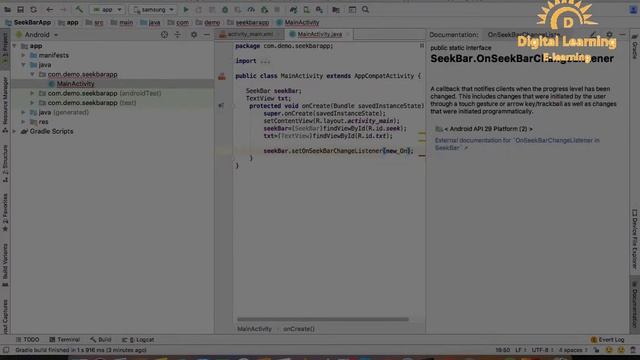Click the editor horizontal scrollbar
This screenshot has height=360, width=640.
coord(322,319)
